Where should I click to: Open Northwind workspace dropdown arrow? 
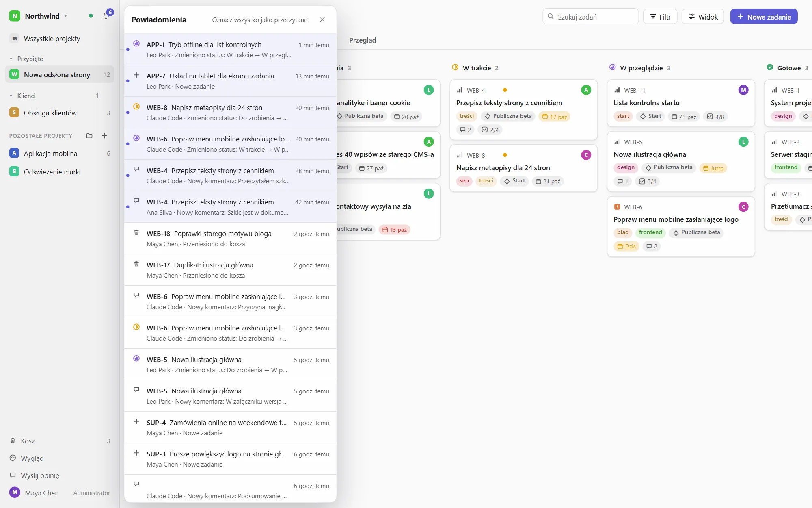tap(65, 16)
